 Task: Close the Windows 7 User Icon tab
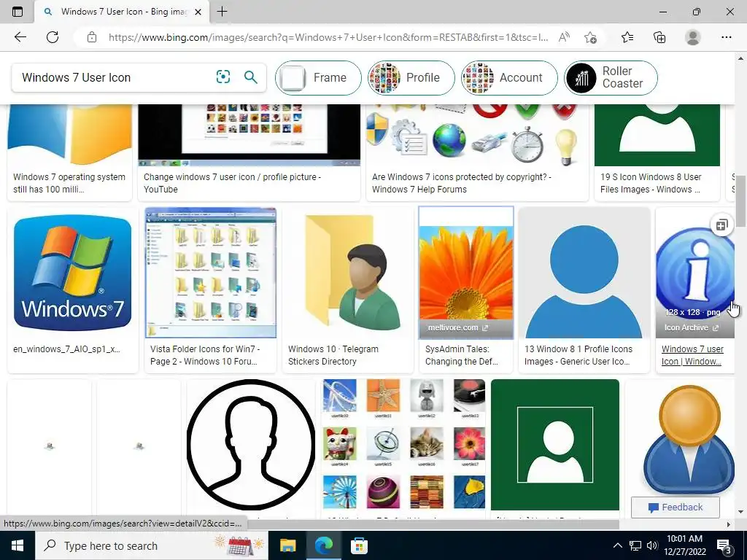[198, 12]
